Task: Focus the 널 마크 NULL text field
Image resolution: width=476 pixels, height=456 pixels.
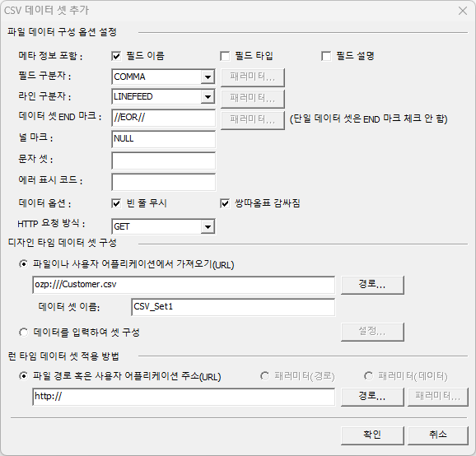Action: tap(163, 139)
